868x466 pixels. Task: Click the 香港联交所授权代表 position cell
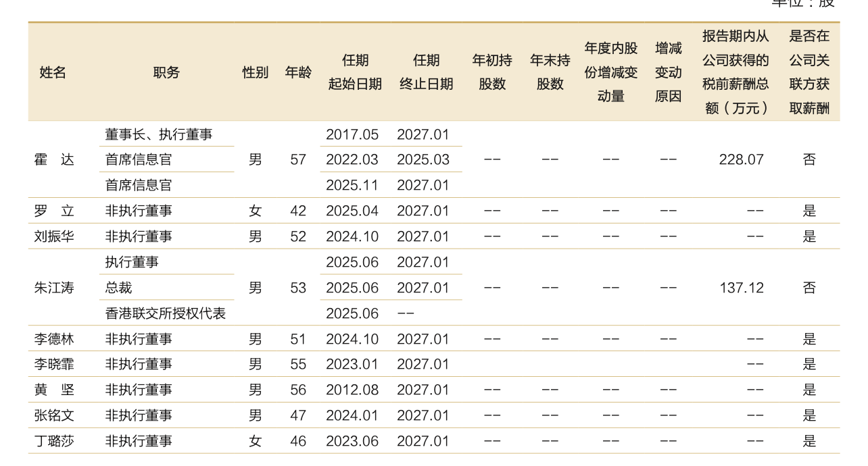click(165, 313)
